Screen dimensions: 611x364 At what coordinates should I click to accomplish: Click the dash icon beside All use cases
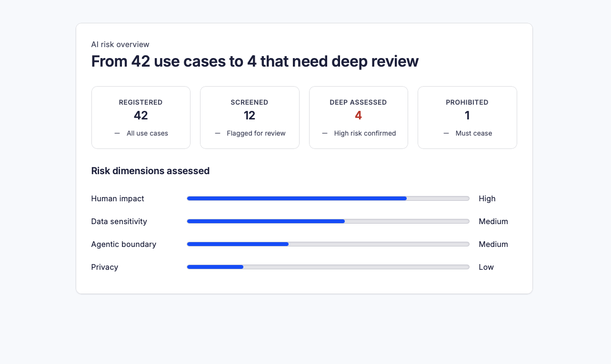pyautogui.click(x=117, y=133)
